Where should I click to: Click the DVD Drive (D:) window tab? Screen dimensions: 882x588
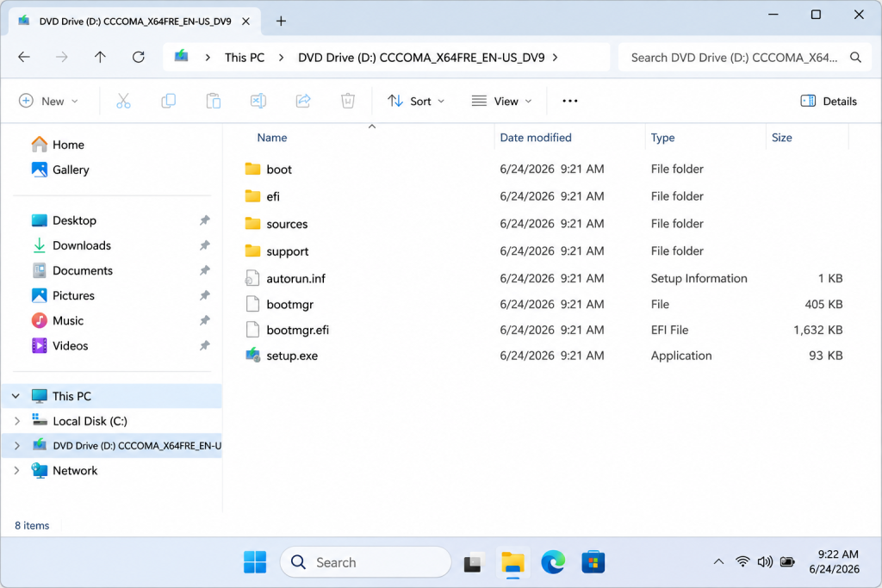135,22
